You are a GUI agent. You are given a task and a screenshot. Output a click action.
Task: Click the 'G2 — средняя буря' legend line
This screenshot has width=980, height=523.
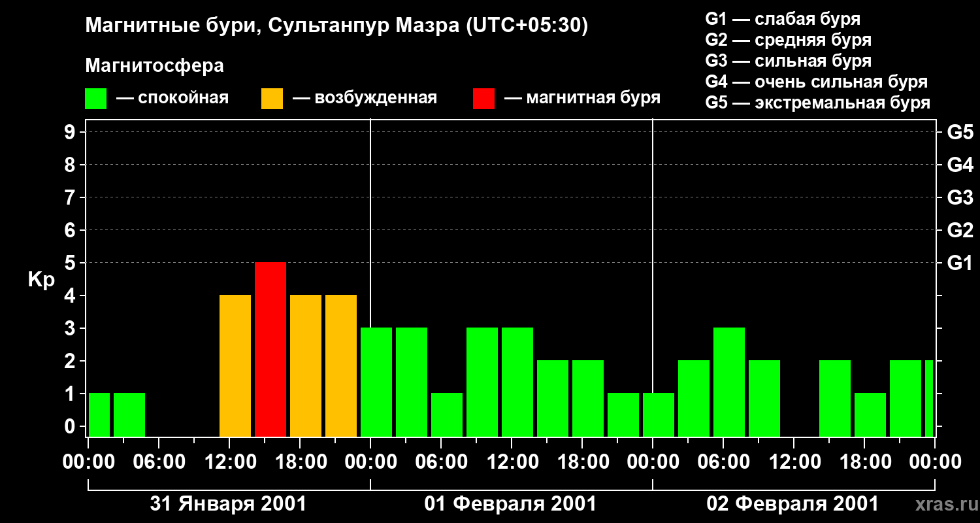tap(789, 40)
